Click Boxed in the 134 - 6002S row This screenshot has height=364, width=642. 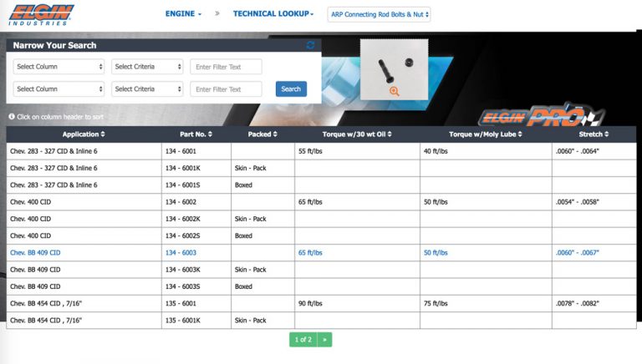[x=243, y=235]
